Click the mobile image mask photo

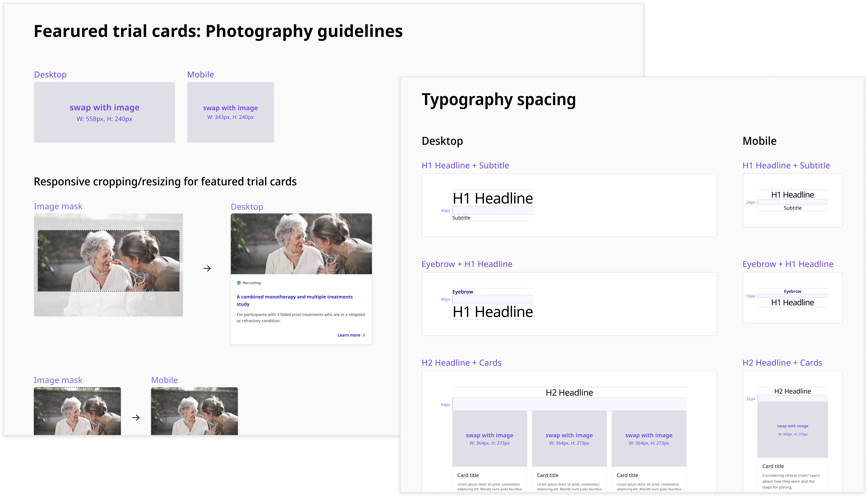(77, 411)
